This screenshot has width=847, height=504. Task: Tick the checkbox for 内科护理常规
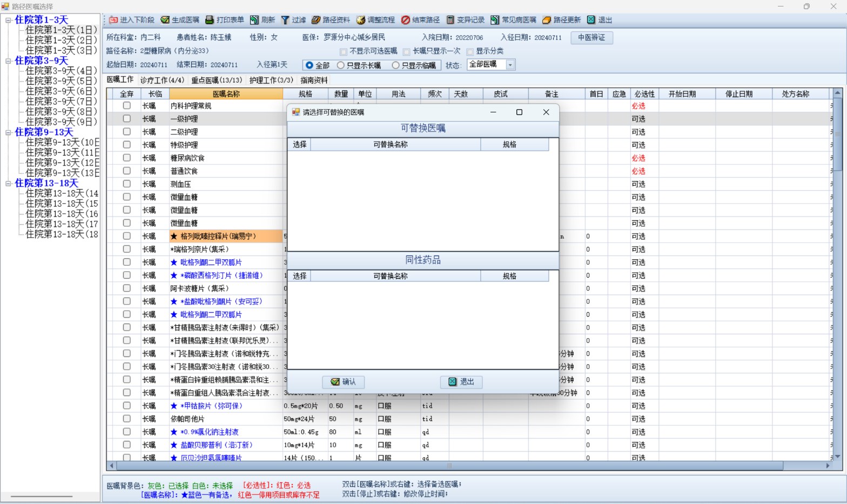pyautogui.click(x=127, y=106)
